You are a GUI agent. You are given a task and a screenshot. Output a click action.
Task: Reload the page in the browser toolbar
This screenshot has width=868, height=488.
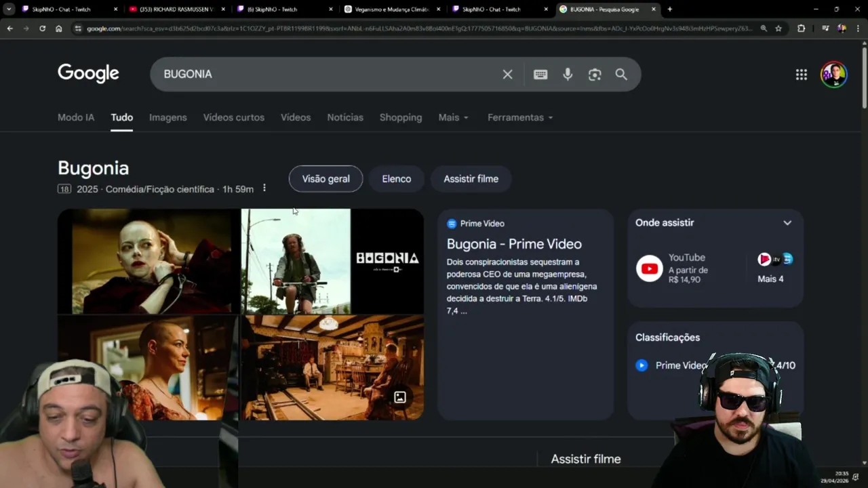coord(42,28)
